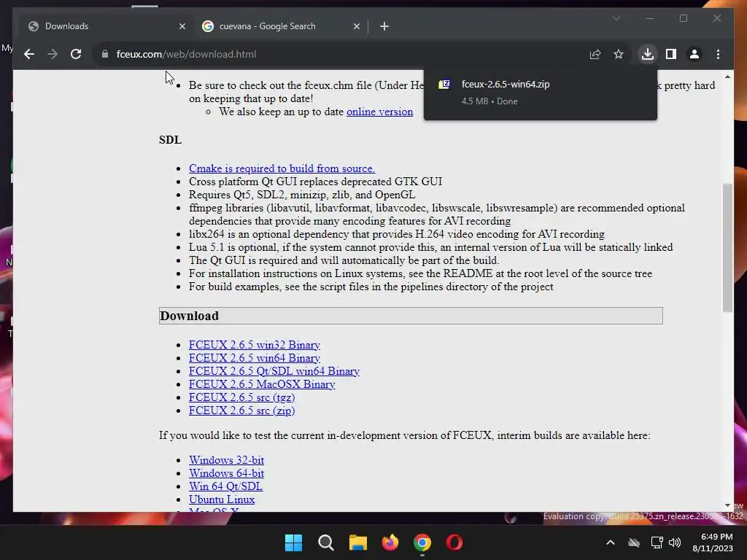747x560 pixels.
Task: Launch Firefox from the taskbar
Action: point(390,542)
